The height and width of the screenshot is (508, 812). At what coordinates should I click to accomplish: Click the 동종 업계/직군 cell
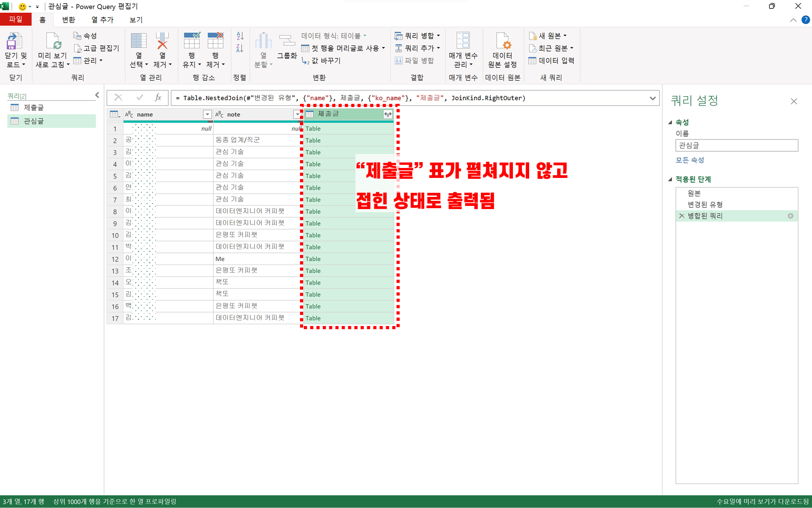click(x=257, y=140)
